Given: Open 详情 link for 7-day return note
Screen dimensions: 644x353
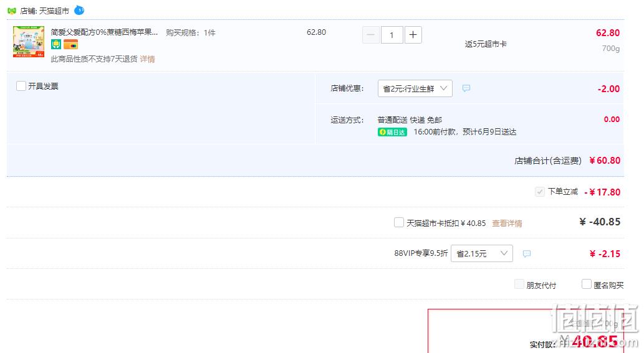Looking at the screenshot, I should [147, 59].
